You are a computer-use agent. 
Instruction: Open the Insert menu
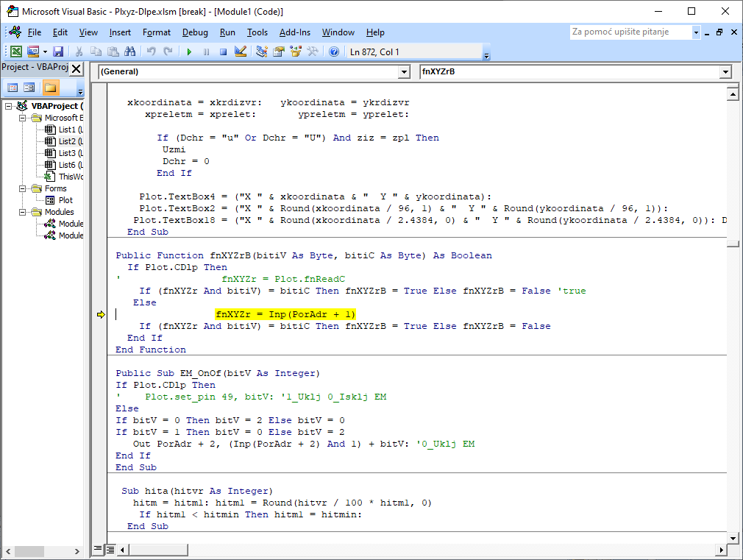pos(120,32)
